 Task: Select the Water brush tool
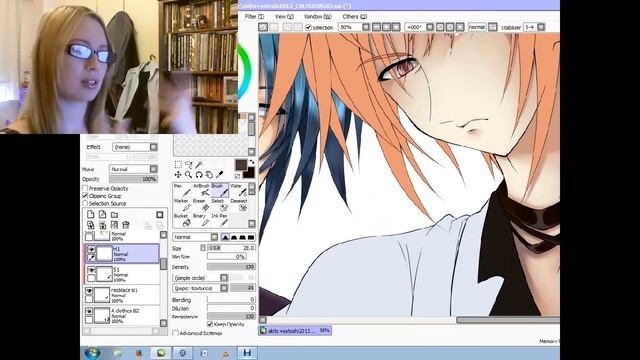(x=238, y=190)
